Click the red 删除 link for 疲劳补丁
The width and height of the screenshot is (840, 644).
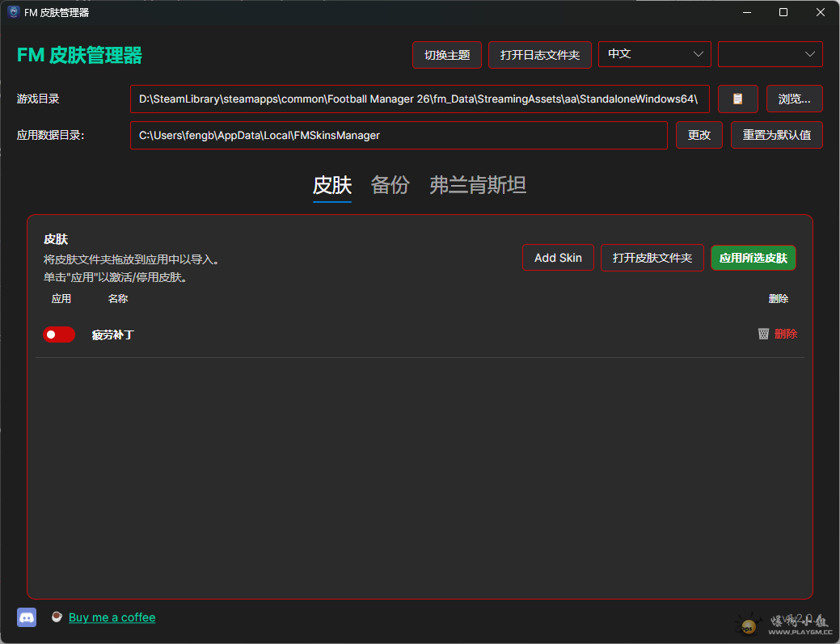(x=786, y=334)
